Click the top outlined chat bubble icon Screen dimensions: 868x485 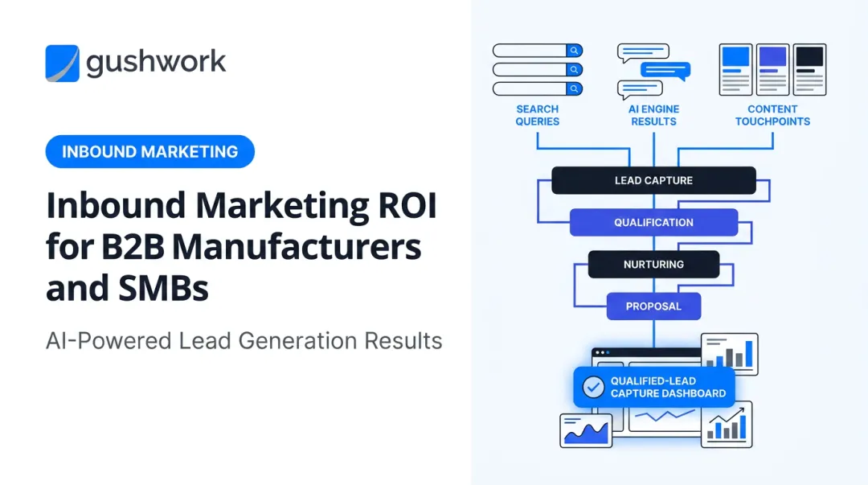coord(643,52)
